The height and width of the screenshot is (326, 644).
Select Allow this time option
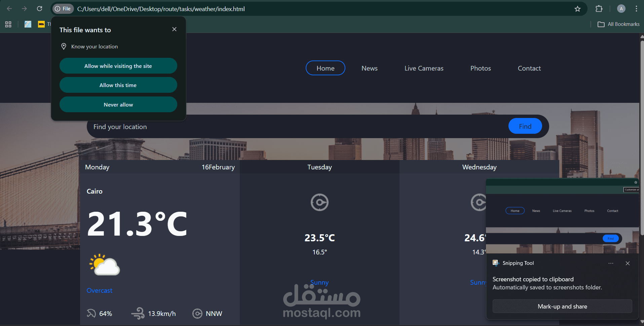point(118,85)
